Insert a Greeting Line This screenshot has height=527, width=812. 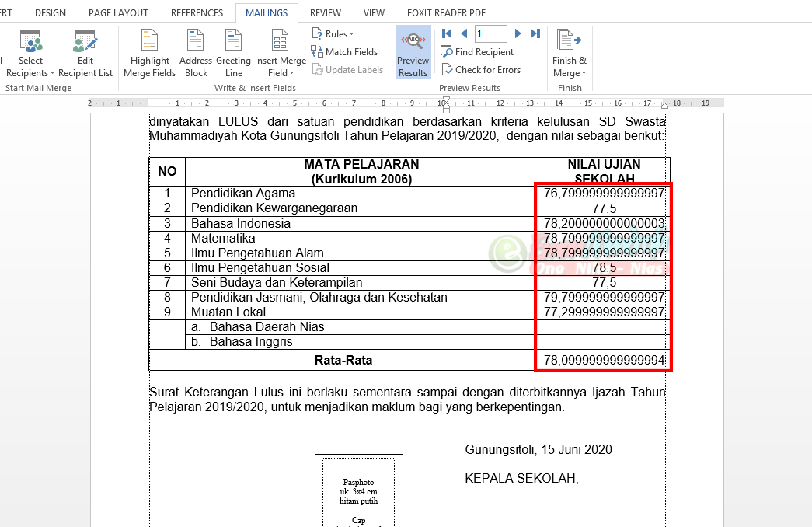234,54
